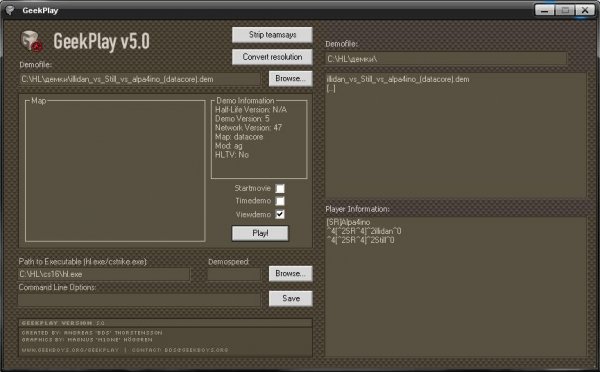
Task: Click the contact email address in the footer
Action: 196,350
